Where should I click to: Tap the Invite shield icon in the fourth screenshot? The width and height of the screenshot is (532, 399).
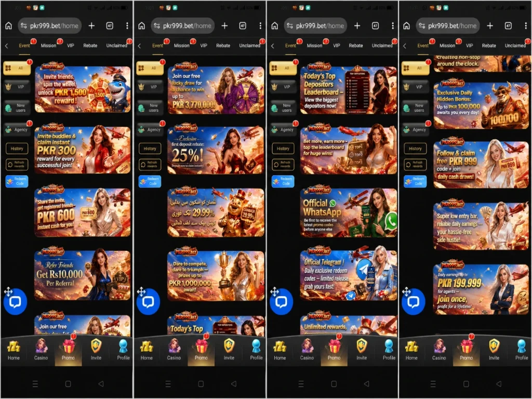pyautogui.click(x=494, y=346)
